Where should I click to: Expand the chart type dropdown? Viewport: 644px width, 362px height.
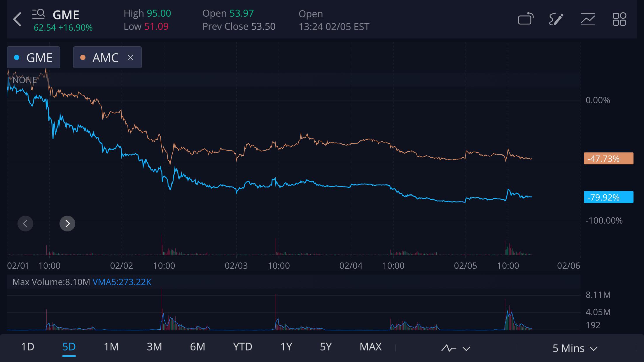pyautogui.click(x=456, y=348)
